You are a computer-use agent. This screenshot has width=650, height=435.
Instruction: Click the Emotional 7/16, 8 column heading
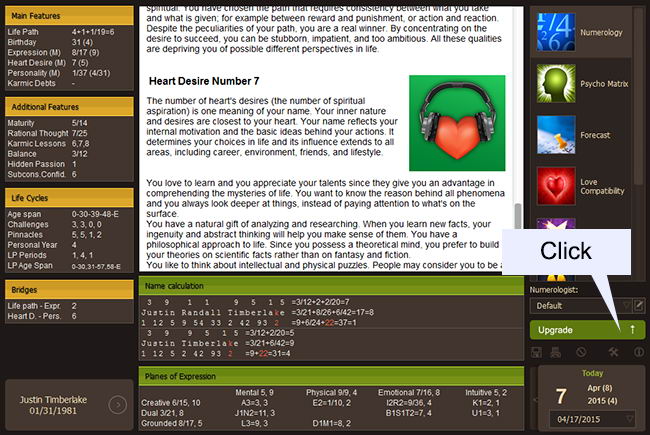click(409, 392)
